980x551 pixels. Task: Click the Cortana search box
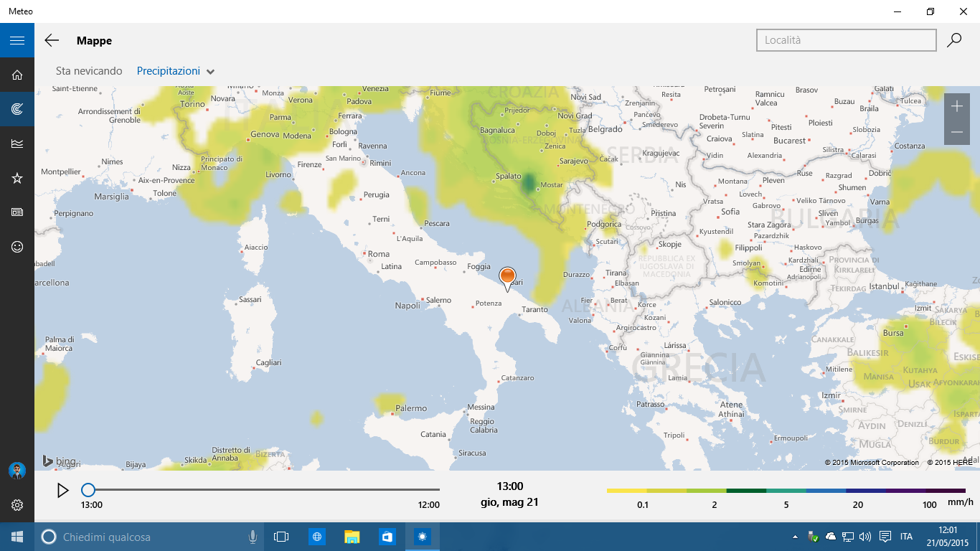149,537
